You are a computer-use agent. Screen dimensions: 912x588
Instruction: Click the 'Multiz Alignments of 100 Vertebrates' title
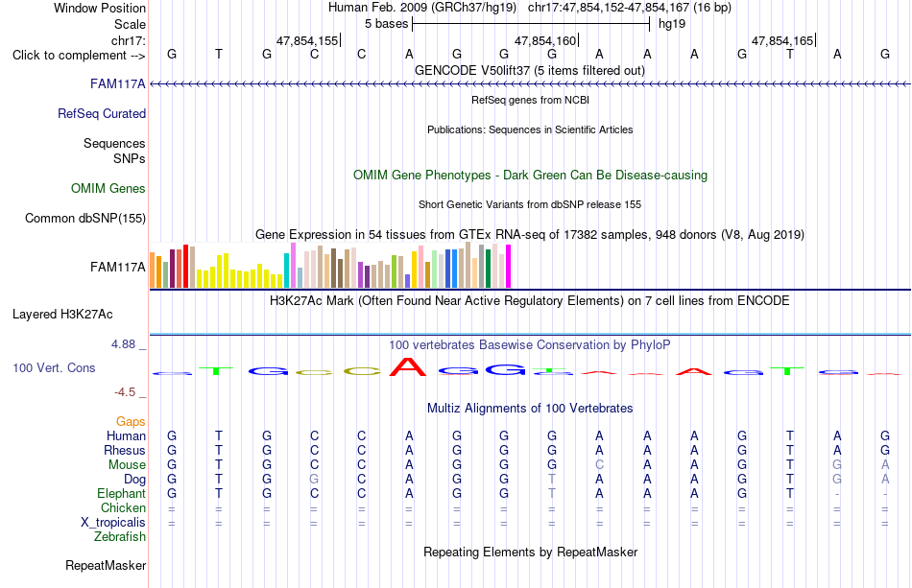click(530, 408)
